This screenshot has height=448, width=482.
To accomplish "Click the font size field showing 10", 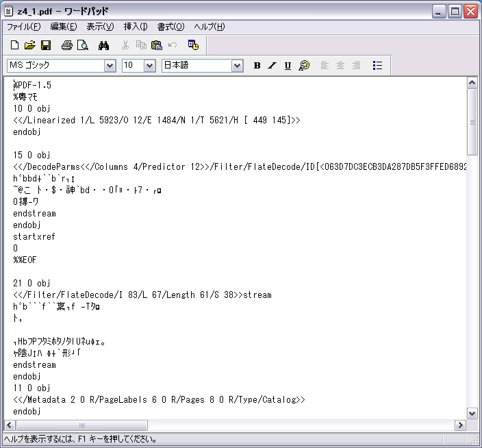I will [133, 66].
